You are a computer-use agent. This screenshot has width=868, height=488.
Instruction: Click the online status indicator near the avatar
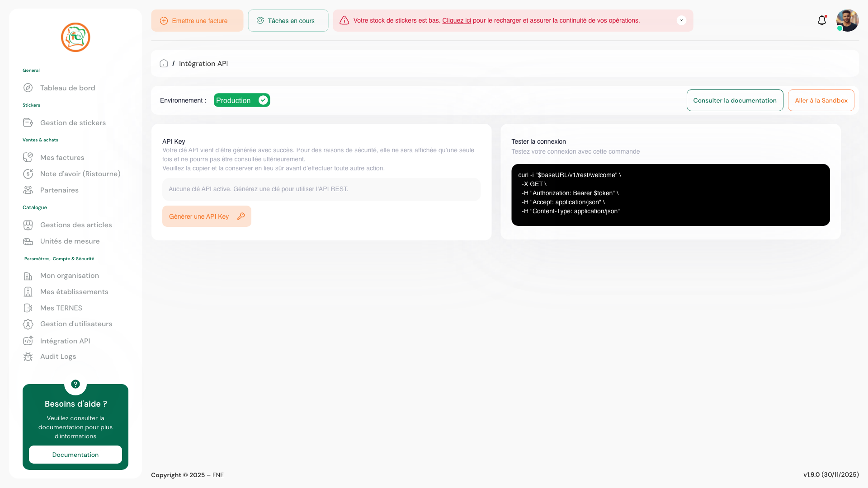pos(840,28)
